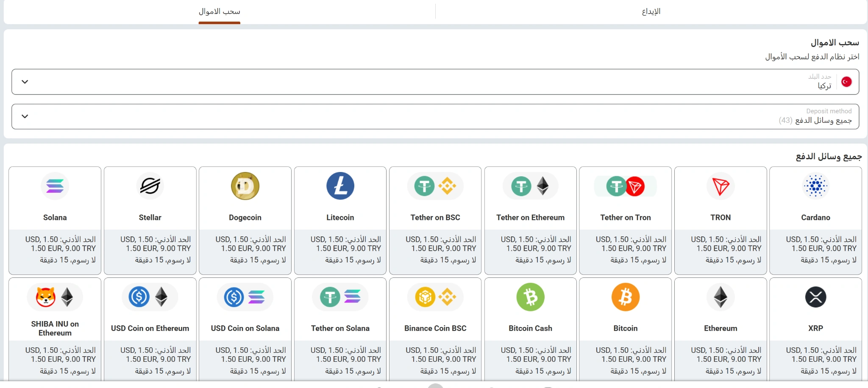Click the SHIBA INU on Ethereum label

pyautogui.click(x=55, y=328)
